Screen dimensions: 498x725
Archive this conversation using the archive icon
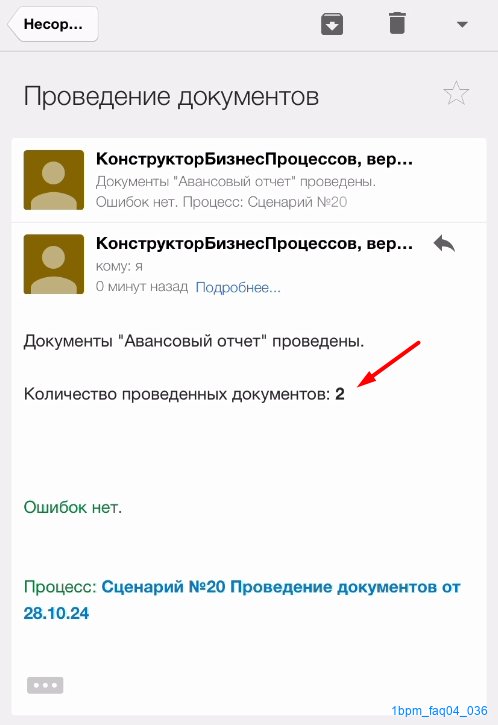332,24
